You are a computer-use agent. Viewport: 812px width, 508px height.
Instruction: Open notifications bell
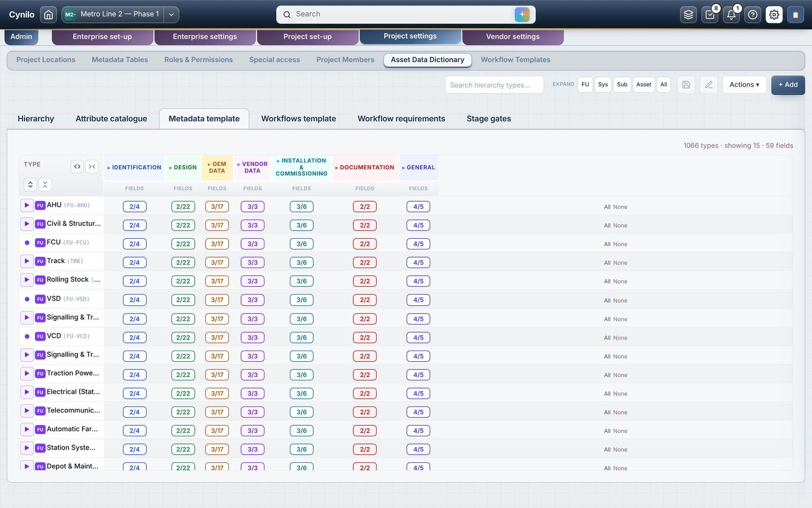coord(731,15)
